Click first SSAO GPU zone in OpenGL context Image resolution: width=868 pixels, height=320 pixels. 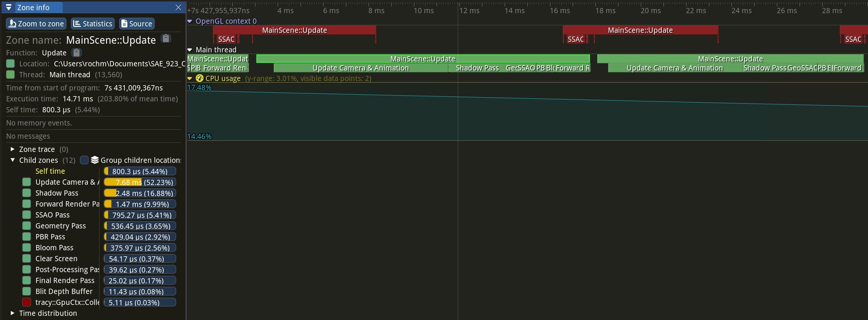(x=226, y=39)
